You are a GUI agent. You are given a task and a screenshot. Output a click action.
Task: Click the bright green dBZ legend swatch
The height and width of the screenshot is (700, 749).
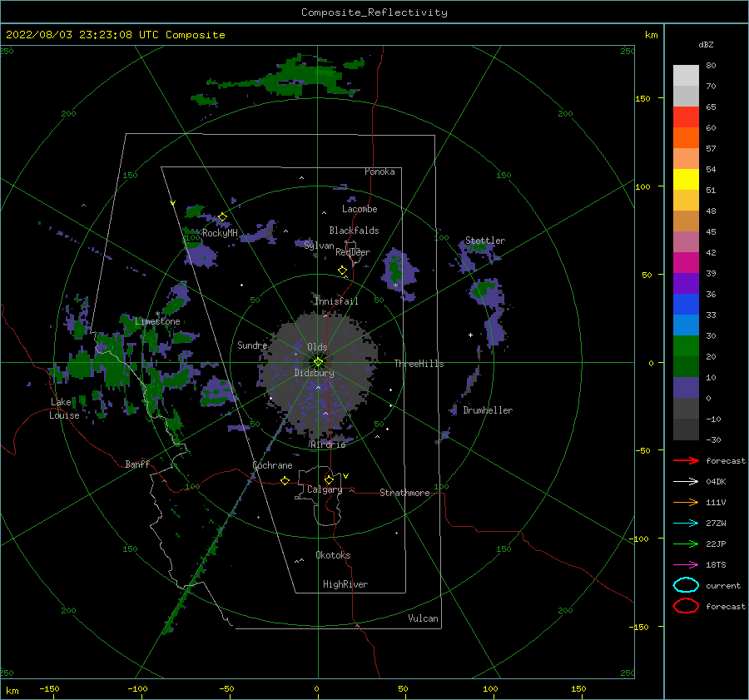[686, 346]
